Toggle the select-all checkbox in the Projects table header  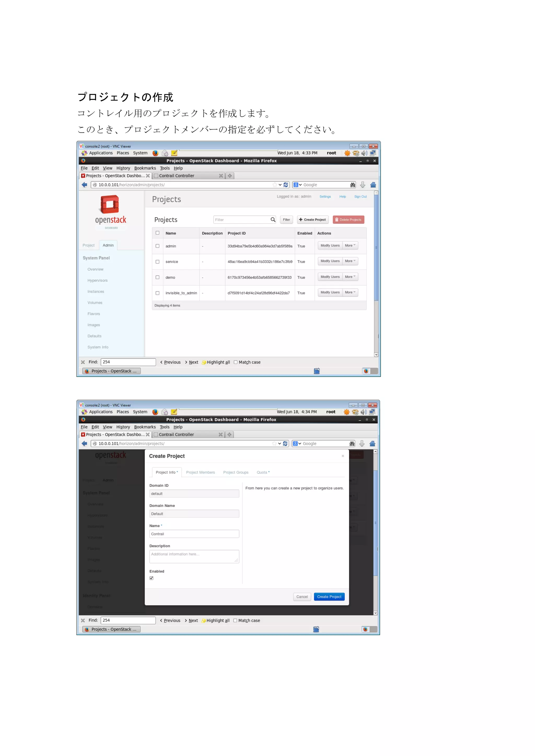[x=158, y=233]
